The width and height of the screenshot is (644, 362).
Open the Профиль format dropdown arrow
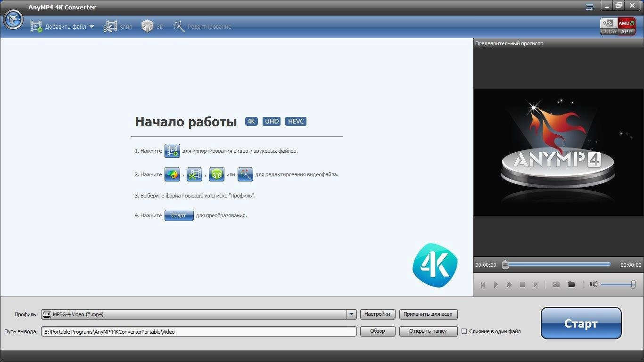pos(351,314)
